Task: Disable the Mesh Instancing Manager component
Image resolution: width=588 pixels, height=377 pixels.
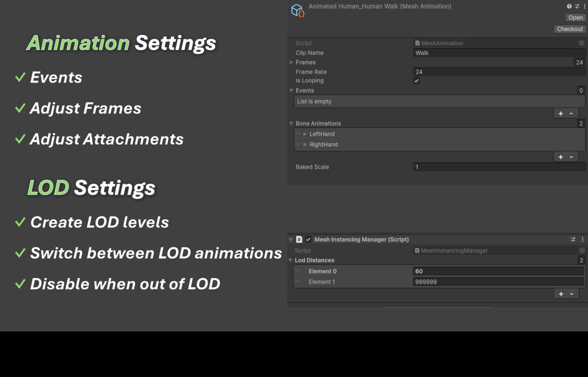Action: click(x=308, y=240)
